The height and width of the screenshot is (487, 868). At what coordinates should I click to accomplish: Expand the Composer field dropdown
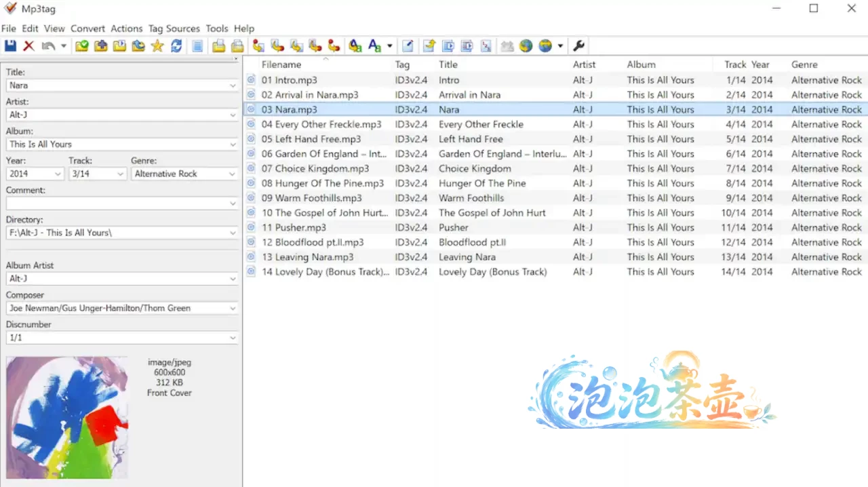point(233,308)
